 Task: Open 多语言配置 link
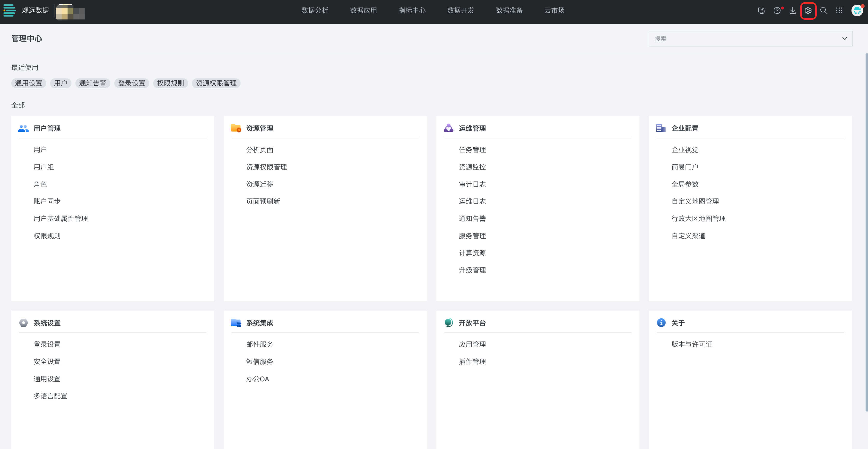pos(50,396)
